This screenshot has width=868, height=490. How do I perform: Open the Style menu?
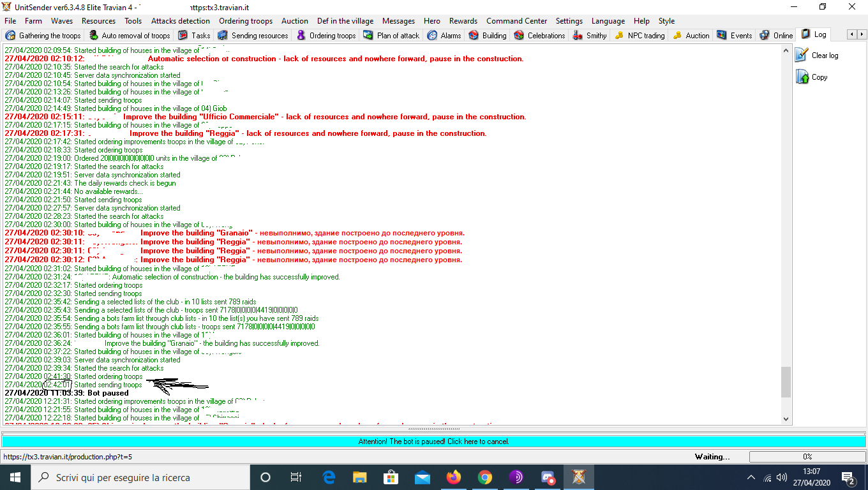click(666, 21)
